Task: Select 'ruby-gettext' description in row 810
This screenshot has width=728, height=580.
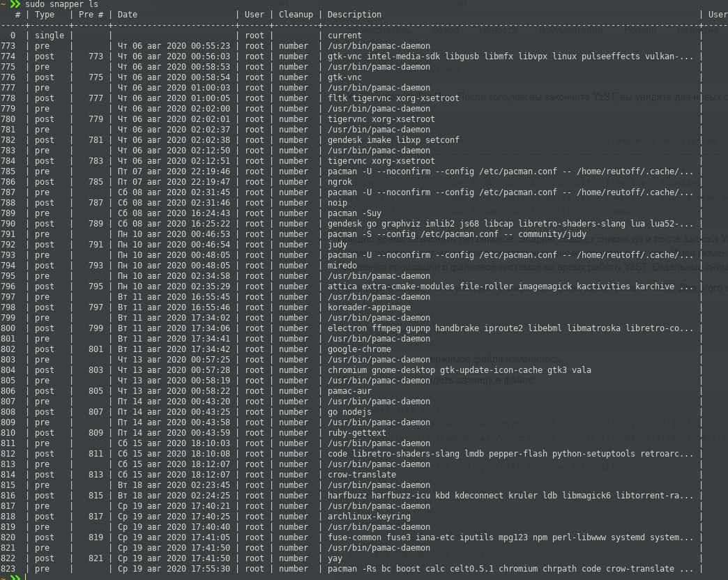Action: (x=357, y=432)
